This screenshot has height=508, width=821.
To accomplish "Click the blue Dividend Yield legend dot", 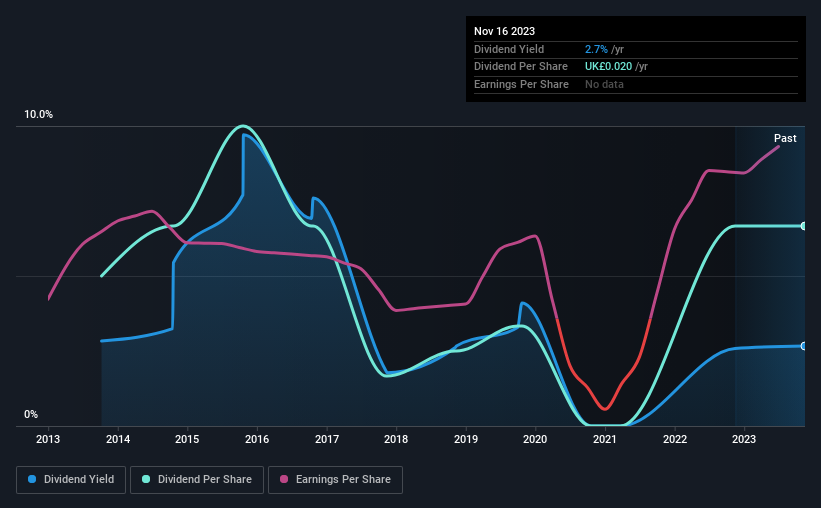I will point(32,479).
